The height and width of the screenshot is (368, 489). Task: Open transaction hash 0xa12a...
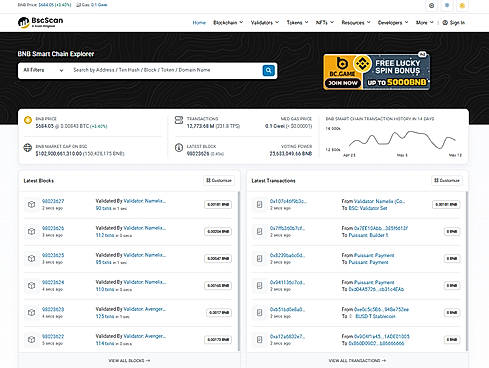click(287, 336)
